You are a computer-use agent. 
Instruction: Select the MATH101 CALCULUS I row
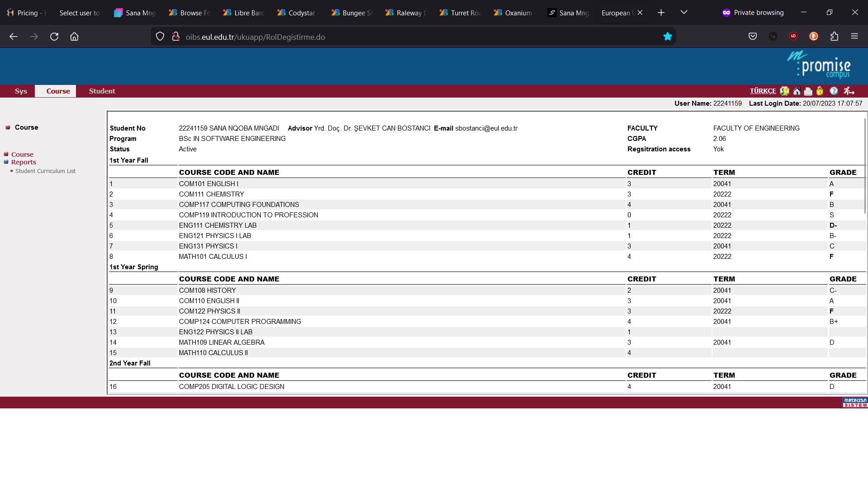tap(487, 257)
